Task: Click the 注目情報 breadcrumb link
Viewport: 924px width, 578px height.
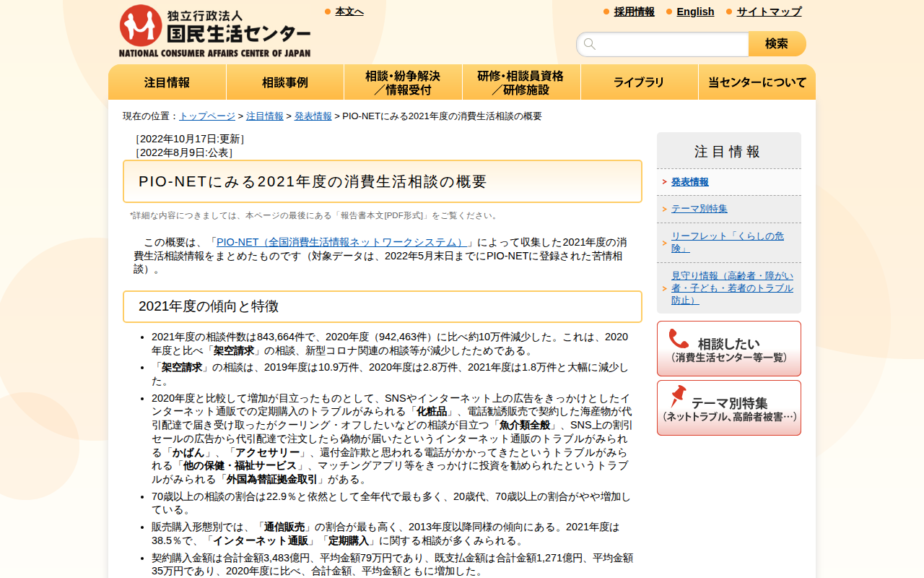Action: pos(265,116)
